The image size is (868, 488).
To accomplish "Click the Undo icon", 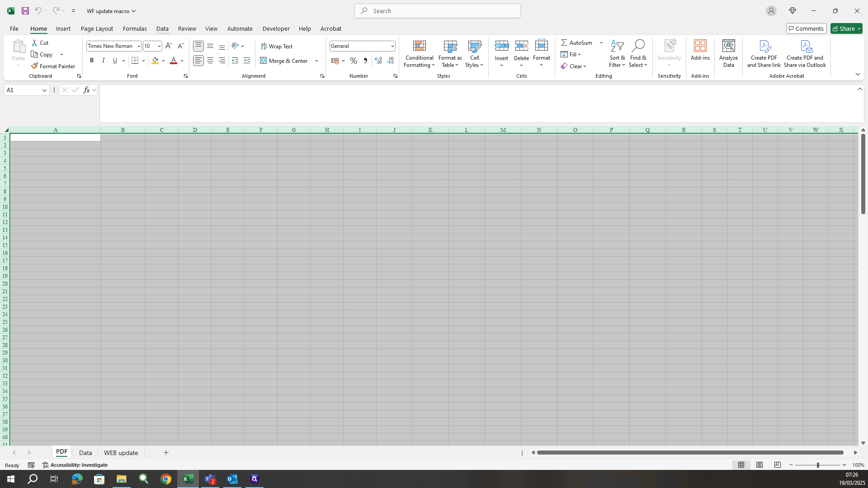I will click(38, 11).
